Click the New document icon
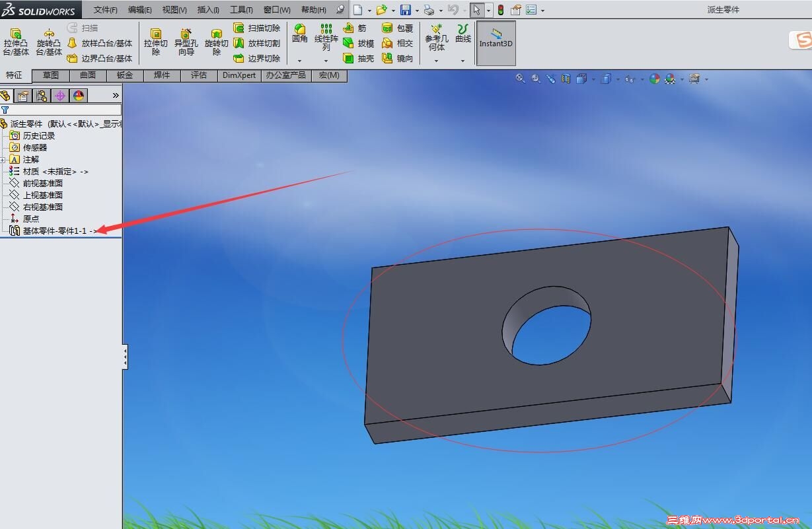Viewport: 812px width, 529px height. coord(357,10)
